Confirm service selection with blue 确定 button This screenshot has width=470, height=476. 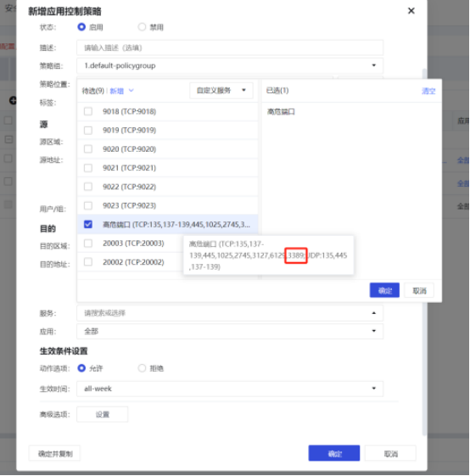384,290
